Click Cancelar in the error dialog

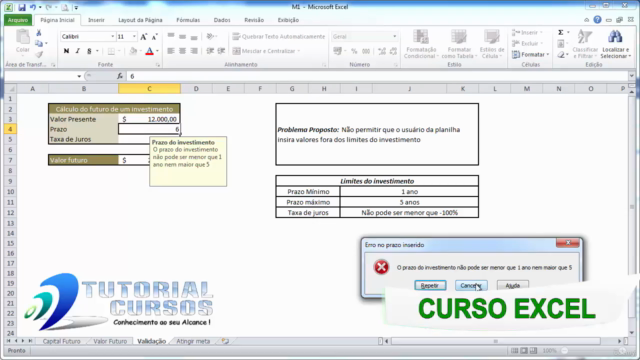click(x=471, y=285)
